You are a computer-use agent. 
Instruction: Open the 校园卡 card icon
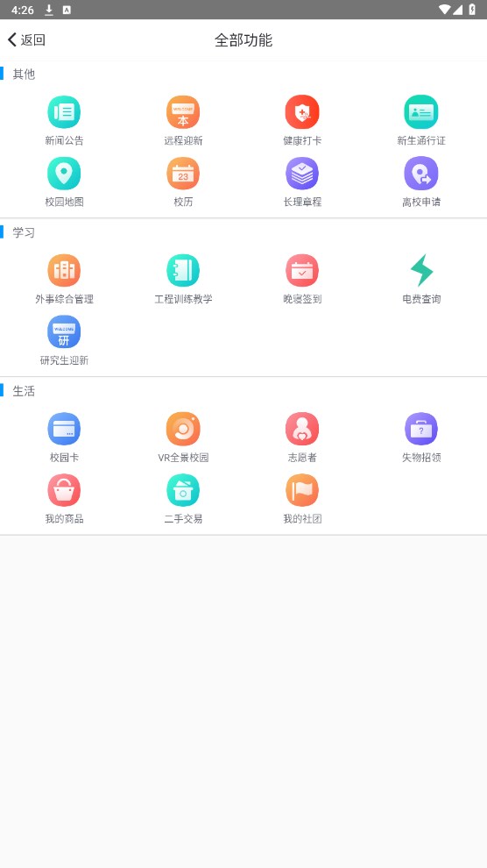(x=64, y=429)
